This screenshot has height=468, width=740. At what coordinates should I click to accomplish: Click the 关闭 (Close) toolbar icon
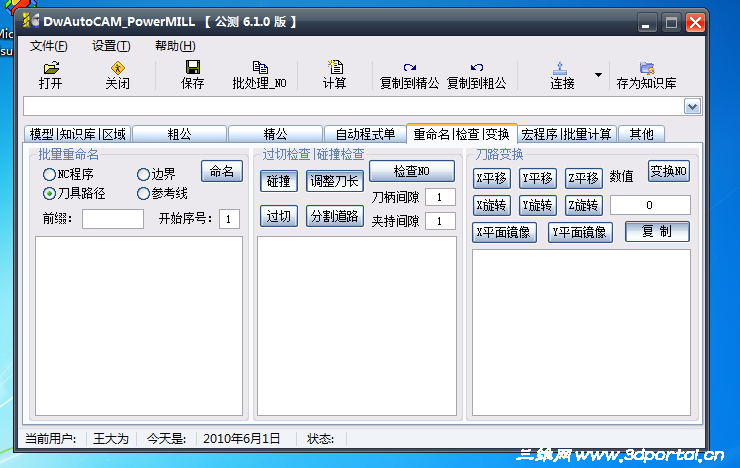(x=118, y=68)
